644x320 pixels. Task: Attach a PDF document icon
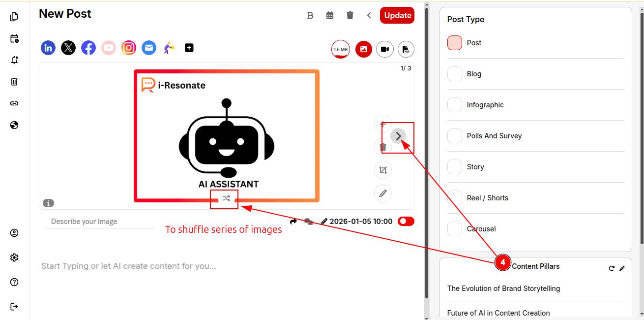coord(406,49)
